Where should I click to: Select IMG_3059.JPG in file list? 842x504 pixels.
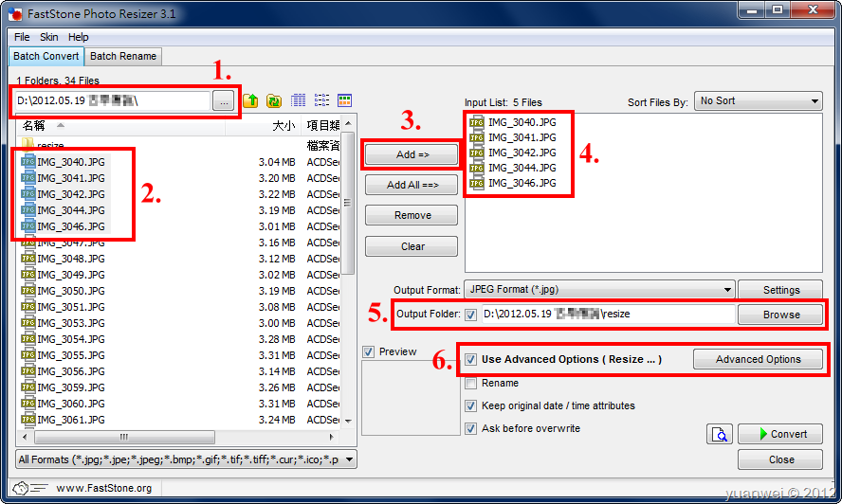pyautogui.click(x=71, y=387)
